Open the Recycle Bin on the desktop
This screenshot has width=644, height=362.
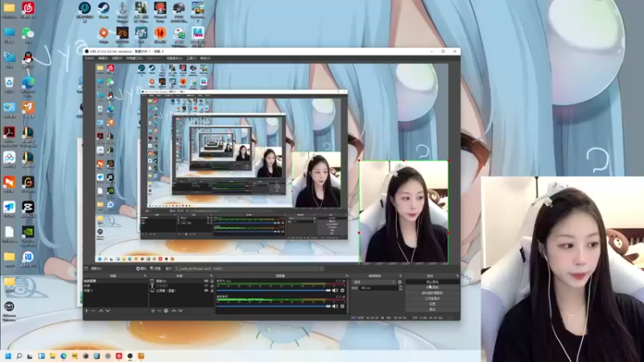(9, 83)
